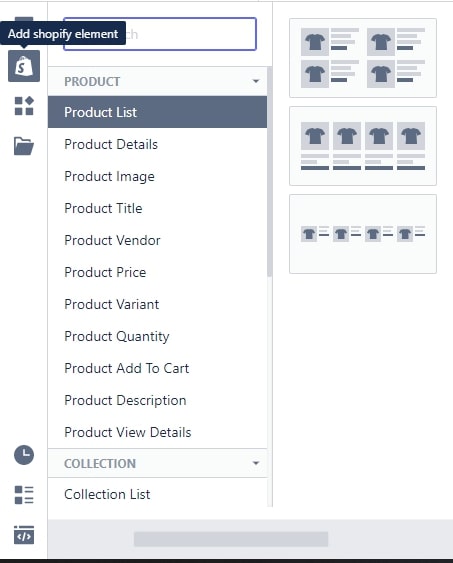Click the Shopify bag element icon
453x563 pixels.
pyautogui.click(x=24, y=66)
